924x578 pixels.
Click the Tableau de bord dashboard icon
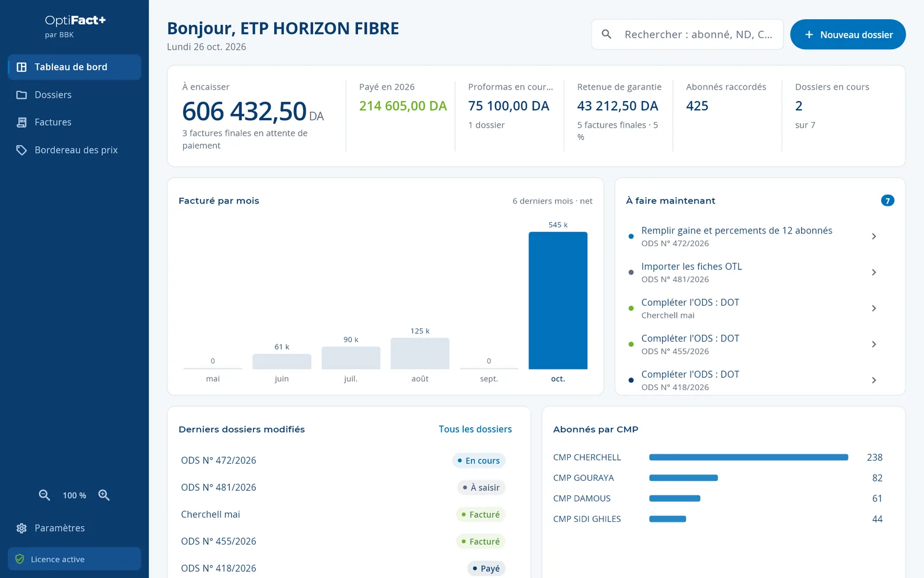click(x=21, y=67)
